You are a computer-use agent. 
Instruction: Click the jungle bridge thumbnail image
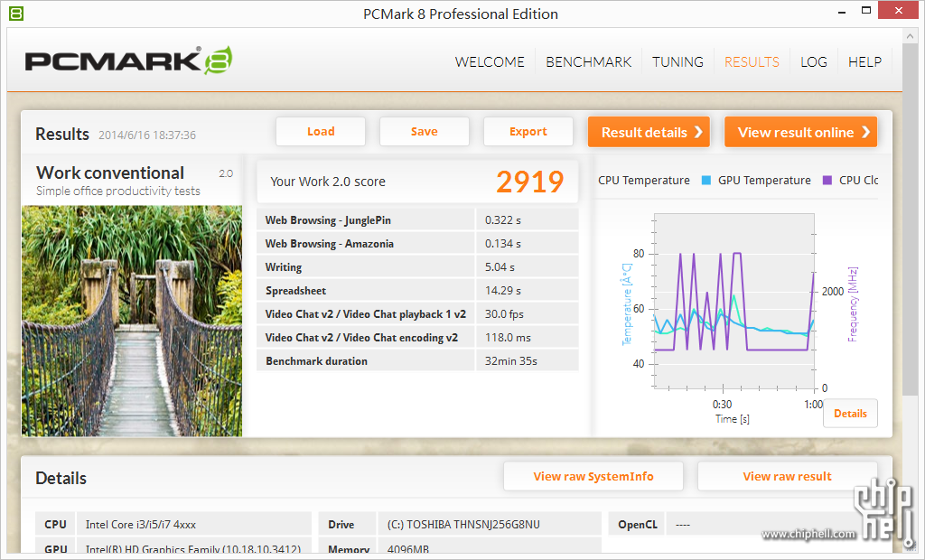pyautogui.click(x=132, y=321)
